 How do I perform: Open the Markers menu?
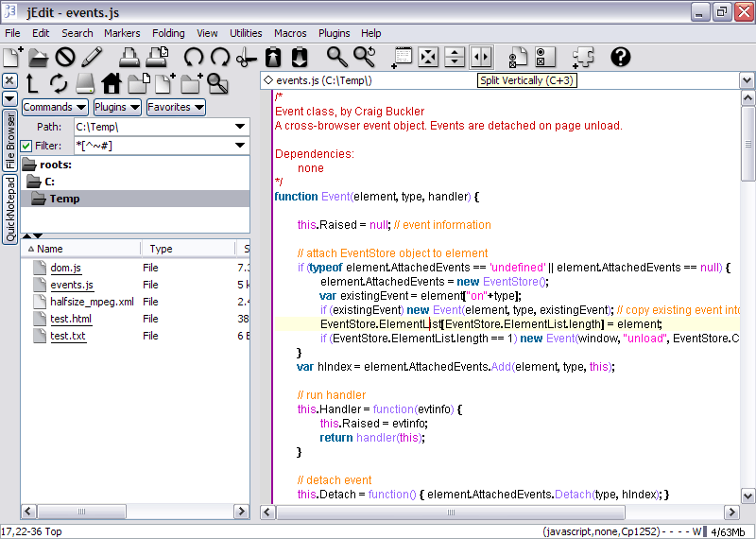coord(122,33)
